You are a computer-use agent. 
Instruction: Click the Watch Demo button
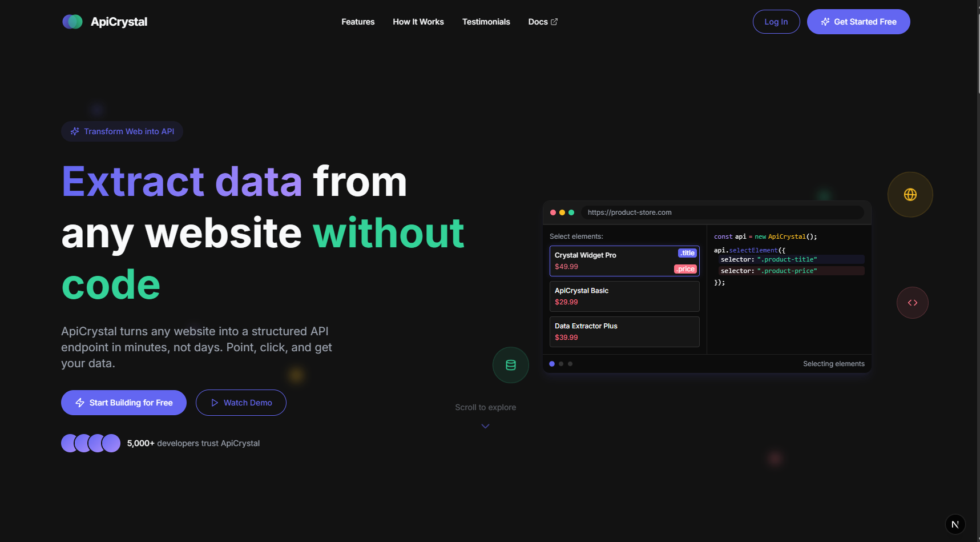pos(241,403)
